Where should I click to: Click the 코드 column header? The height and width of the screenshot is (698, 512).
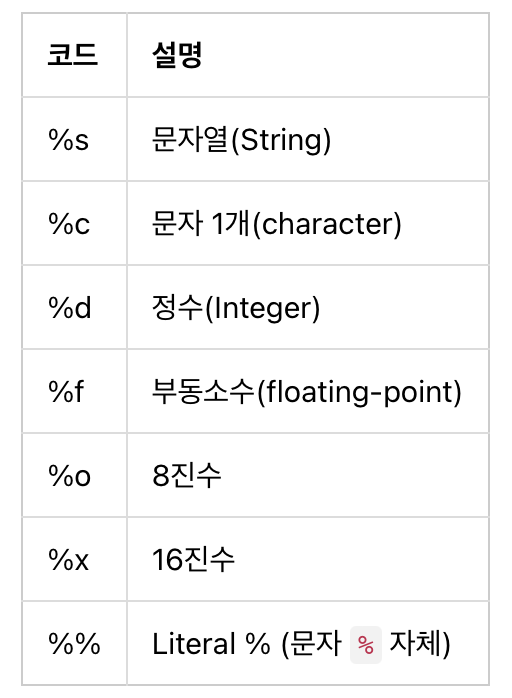[x=73, y=55]
